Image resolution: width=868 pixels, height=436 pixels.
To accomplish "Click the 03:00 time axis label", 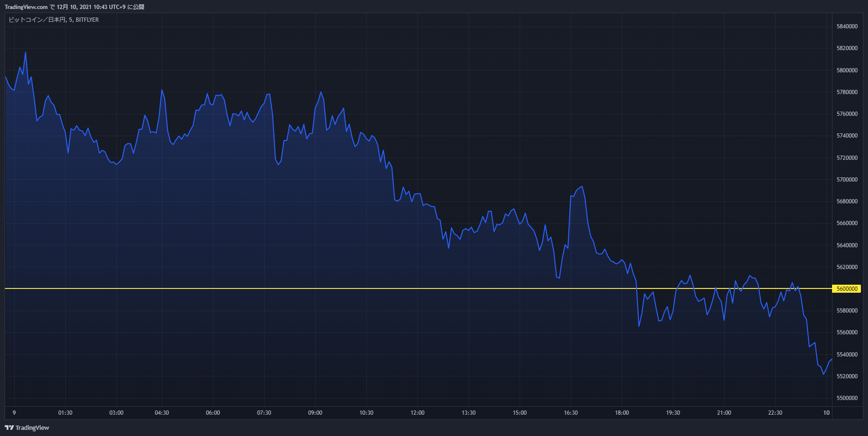I will [x=116, y=413].
